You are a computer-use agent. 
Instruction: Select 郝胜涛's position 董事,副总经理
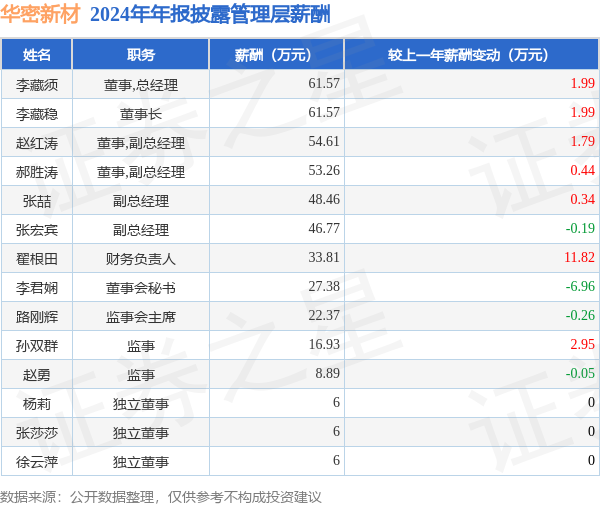click(141, 172)
